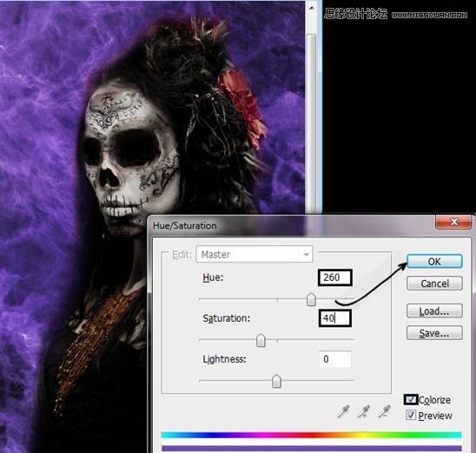Click the Saturation value field

click(x=334, y=318)
